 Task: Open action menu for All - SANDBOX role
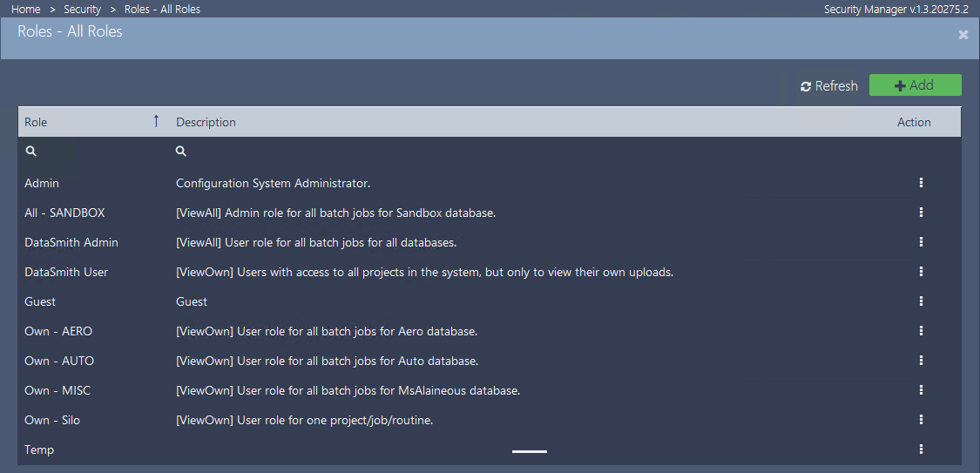[x=921, y=213]
